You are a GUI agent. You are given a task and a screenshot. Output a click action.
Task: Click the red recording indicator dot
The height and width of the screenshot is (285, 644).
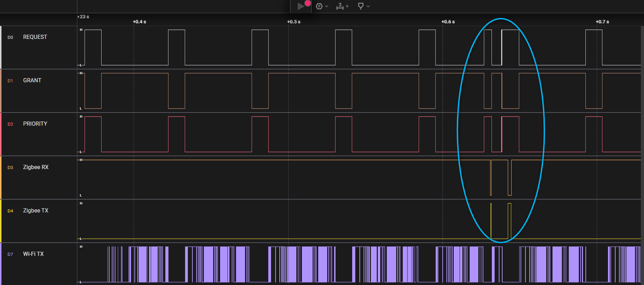(x=307, y=3)
